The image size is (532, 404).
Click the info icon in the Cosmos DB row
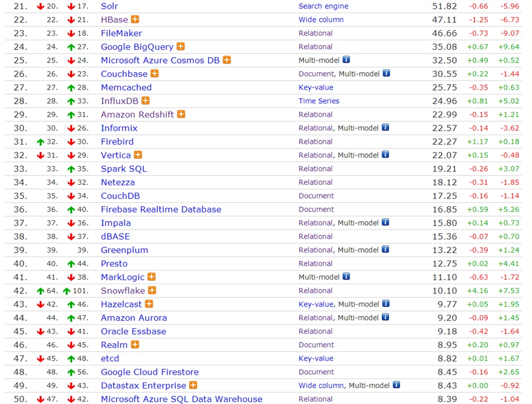click(x=346, y=60)
